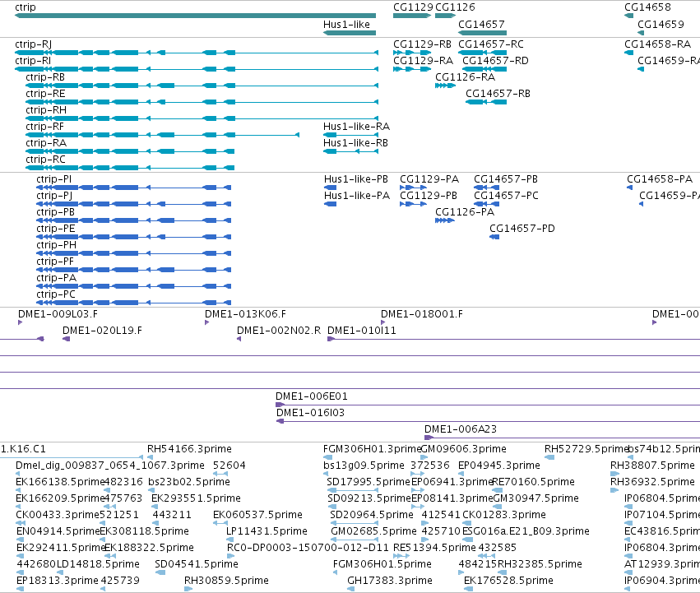This screenshot has height=593, width=700.
Task: Click protein ctrip-PE label
Action: 55,229
